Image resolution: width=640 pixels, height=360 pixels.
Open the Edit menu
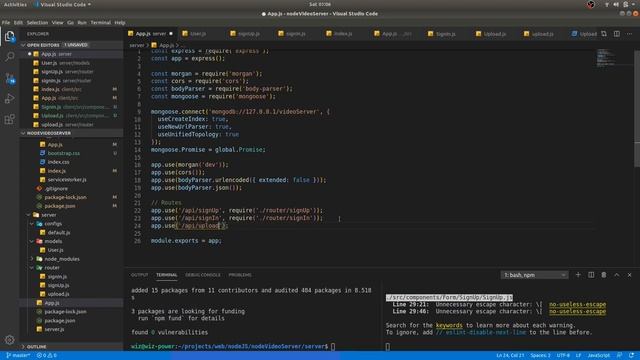[18, 22]
